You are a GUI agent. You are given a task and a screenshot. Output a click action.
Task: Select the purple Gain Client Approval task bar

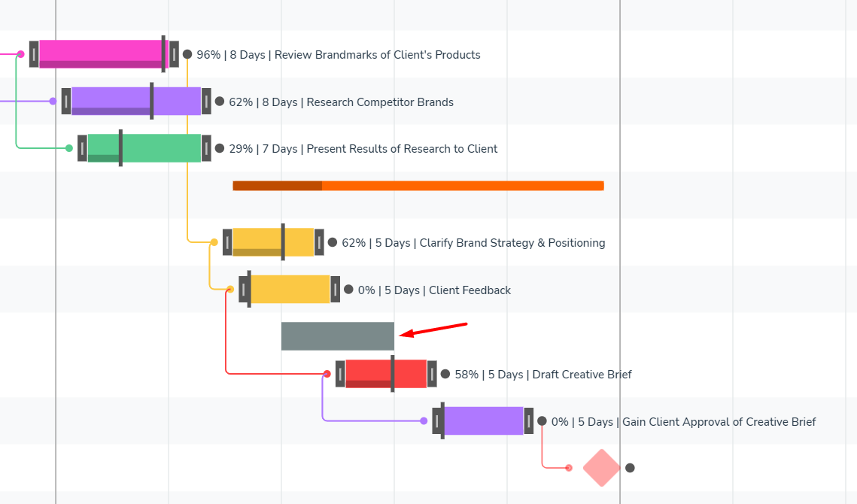point(483,421)
